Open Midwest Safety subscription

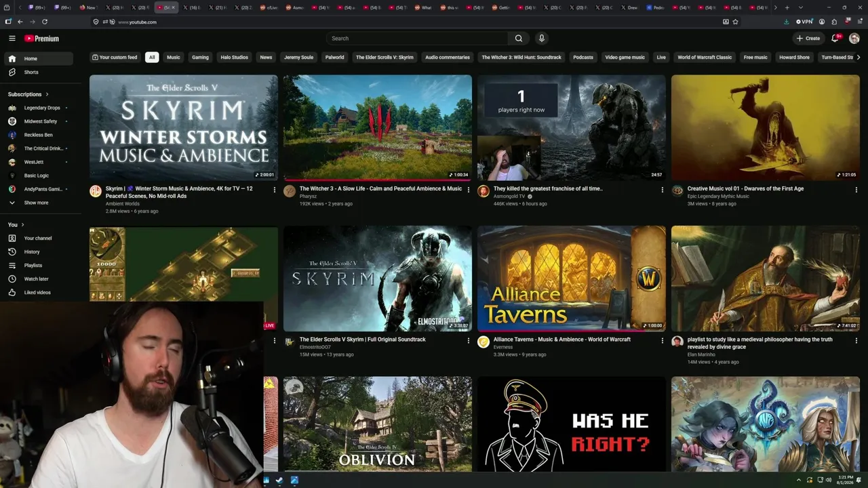39,121
